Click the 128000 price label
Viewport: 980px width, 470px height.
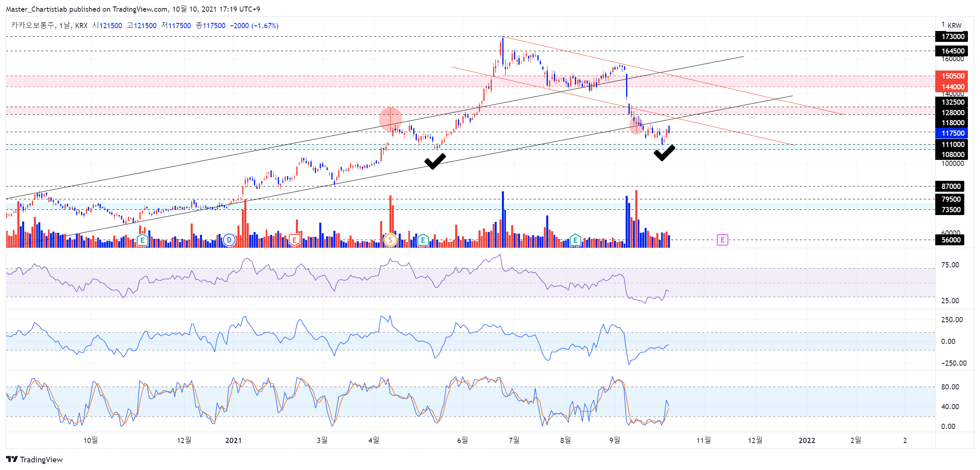(951, 113)
